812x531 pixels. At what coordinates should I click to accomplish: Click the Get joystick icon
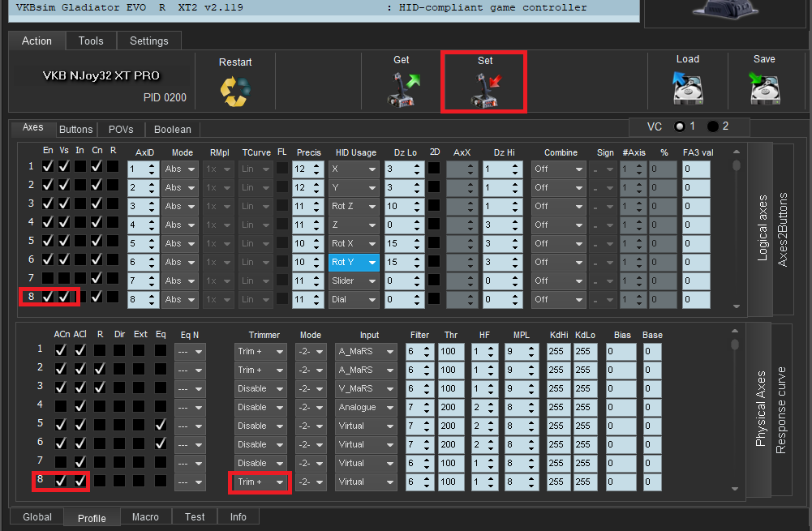(402, 90)
